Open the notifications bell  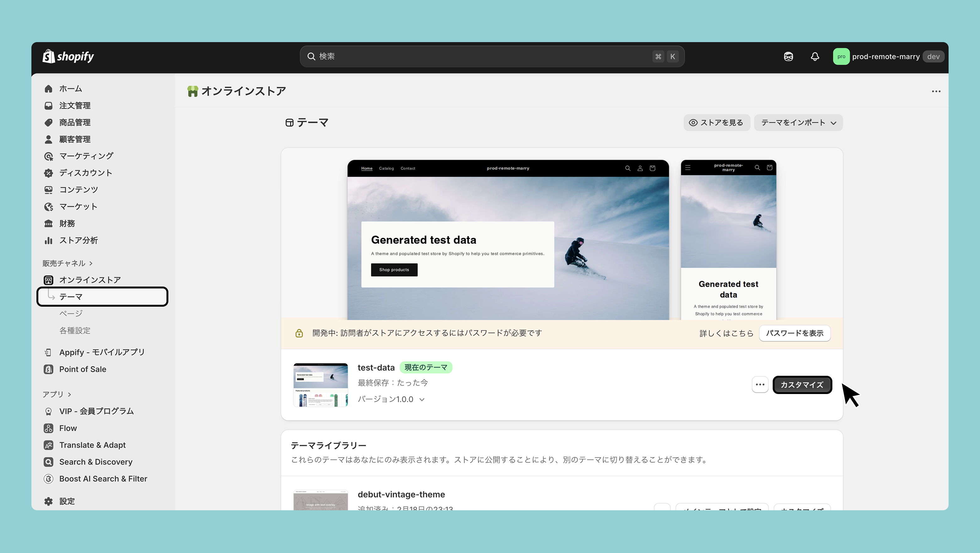814,57
